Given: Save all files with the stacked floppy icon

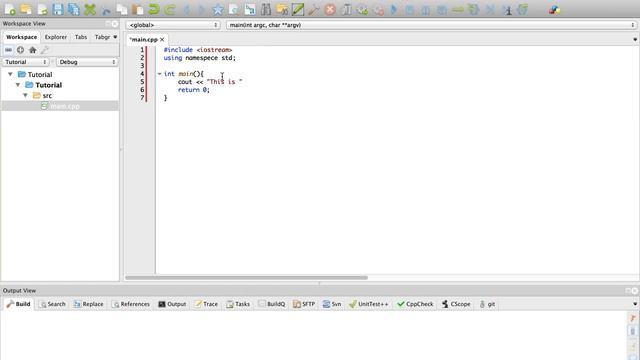Looking at the screenshot, I should tap(73, 9).
